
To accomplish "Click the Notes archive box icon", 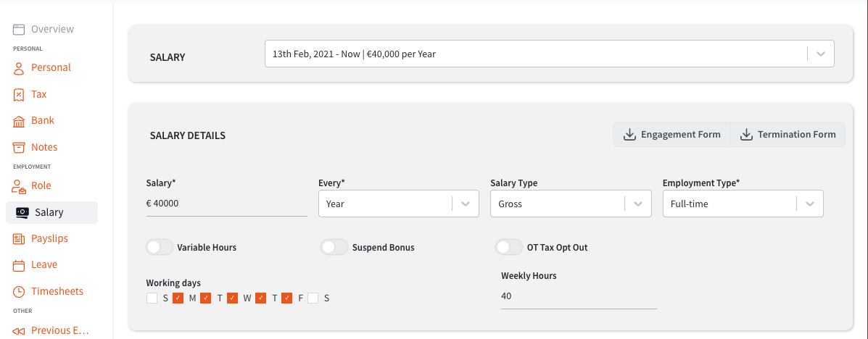I will pyautogui.click(x=19, y=148).
